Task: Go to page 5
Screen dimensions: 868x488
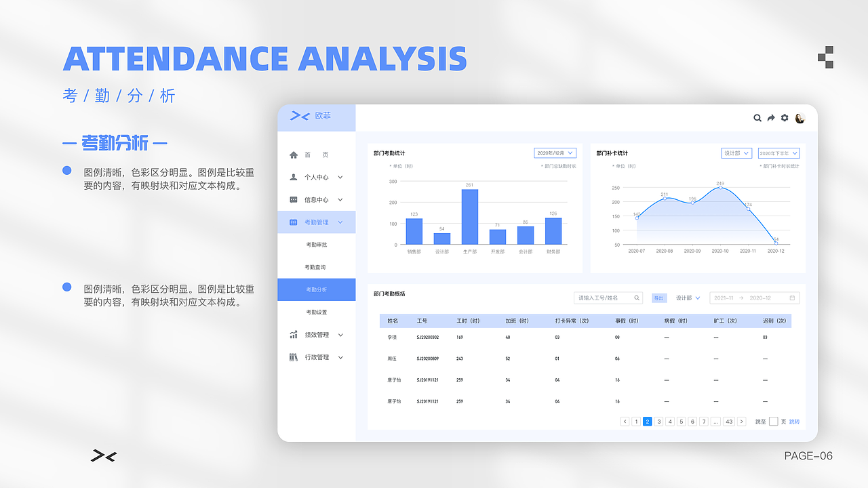Action: click(x=682, y=422)
